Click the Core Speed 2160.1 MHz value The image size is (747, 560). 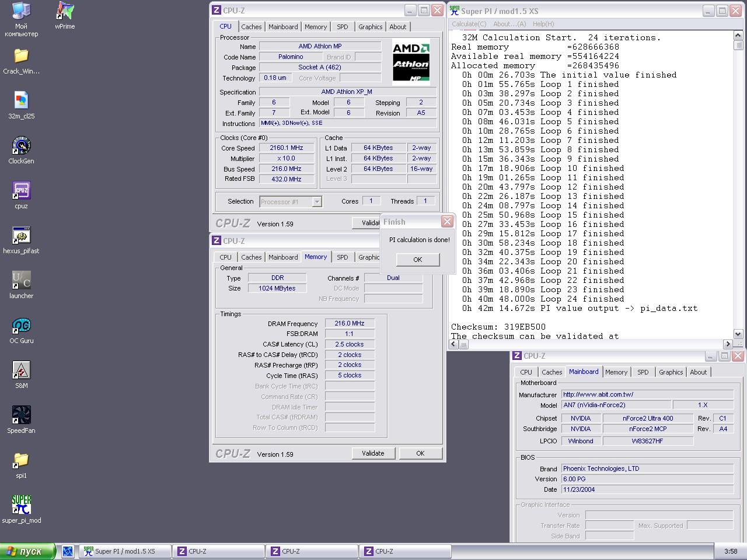click(286, 148)
